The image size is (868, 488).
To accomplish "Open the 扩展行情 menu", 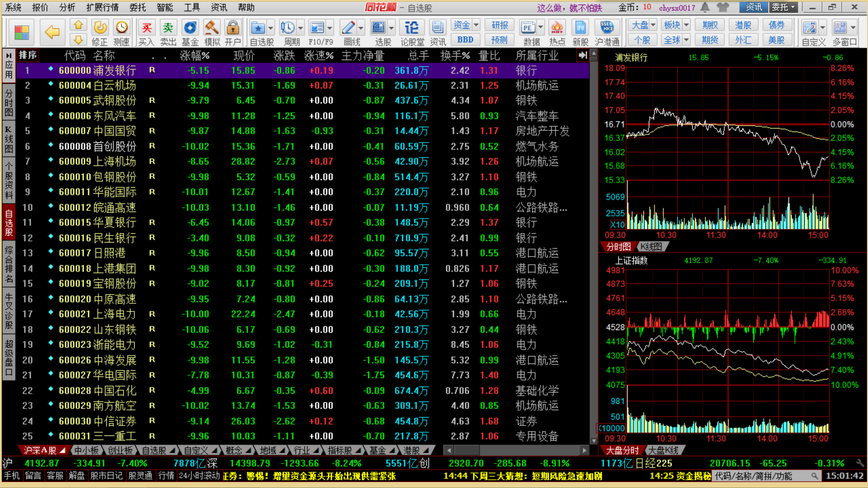I will [103, 7].
